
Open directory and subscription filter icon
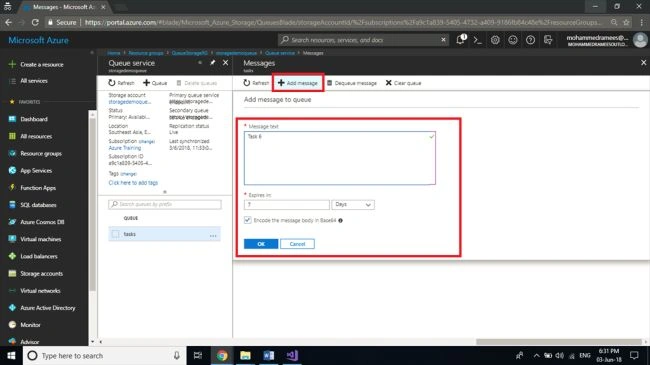pyautogui.click(x=548, y=40)
